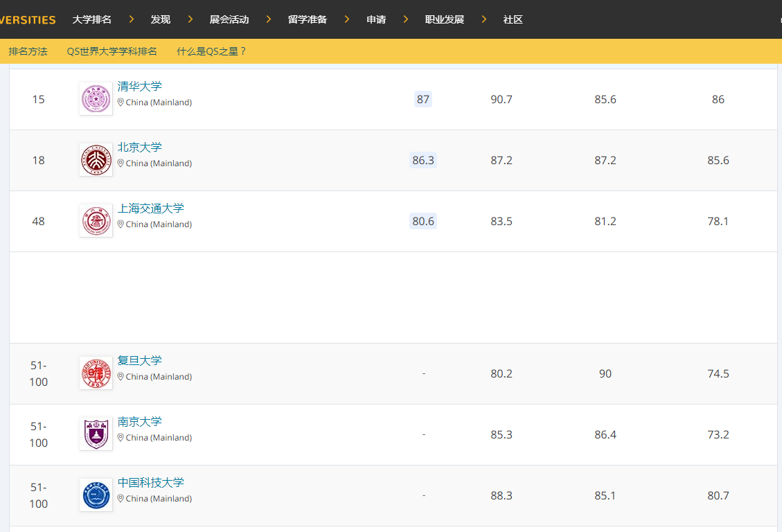The image size is (782, 532).
Task: Open the 社区 menu
Action: click(x=513, y=19)
